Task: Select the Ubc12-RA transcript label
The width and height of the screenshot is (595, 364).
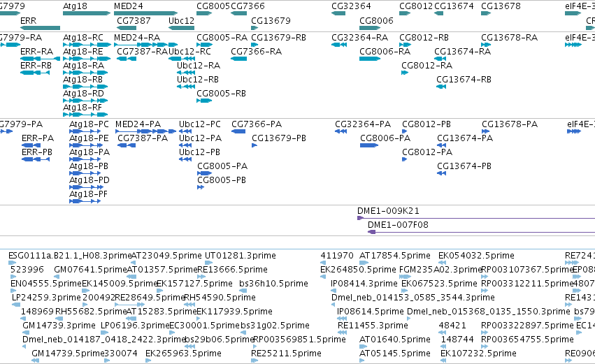Action: click(x=199, y=66)
